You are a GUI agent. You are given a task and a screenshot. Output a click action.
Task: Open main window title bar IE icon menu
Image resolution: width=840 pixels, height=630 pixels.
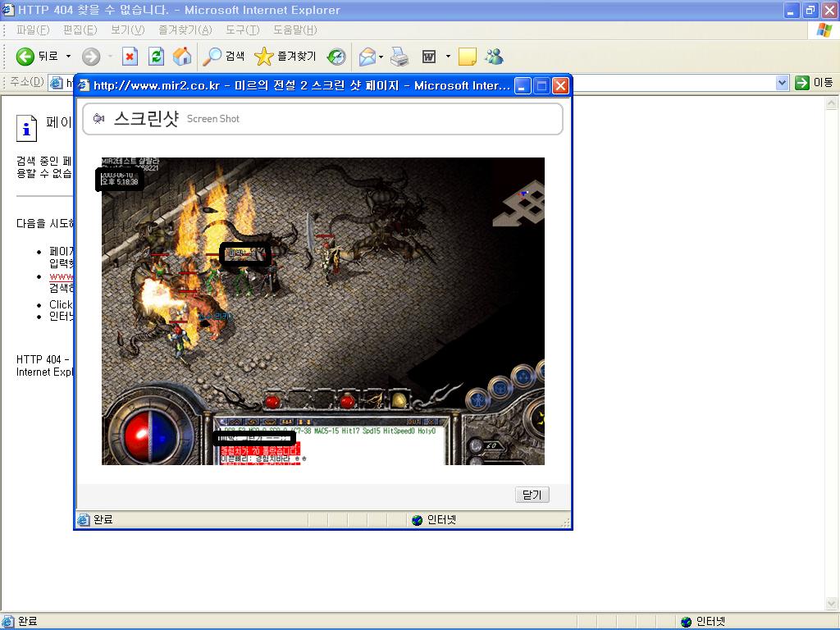click(x=8, y=10)
